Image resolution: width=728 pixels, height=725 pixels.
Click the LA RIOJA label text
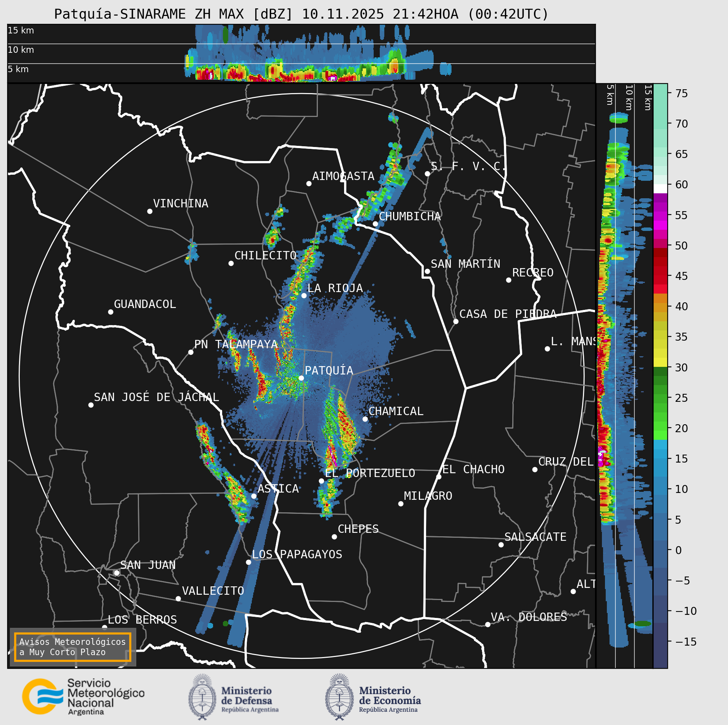click(x=335, y=288)
